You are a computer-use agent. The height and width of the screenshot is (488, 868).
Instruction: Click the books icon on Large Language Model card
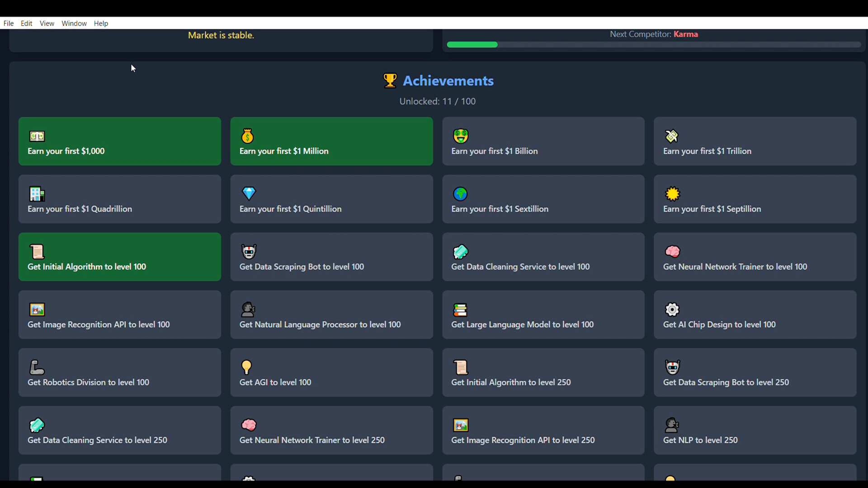point(461,310)
